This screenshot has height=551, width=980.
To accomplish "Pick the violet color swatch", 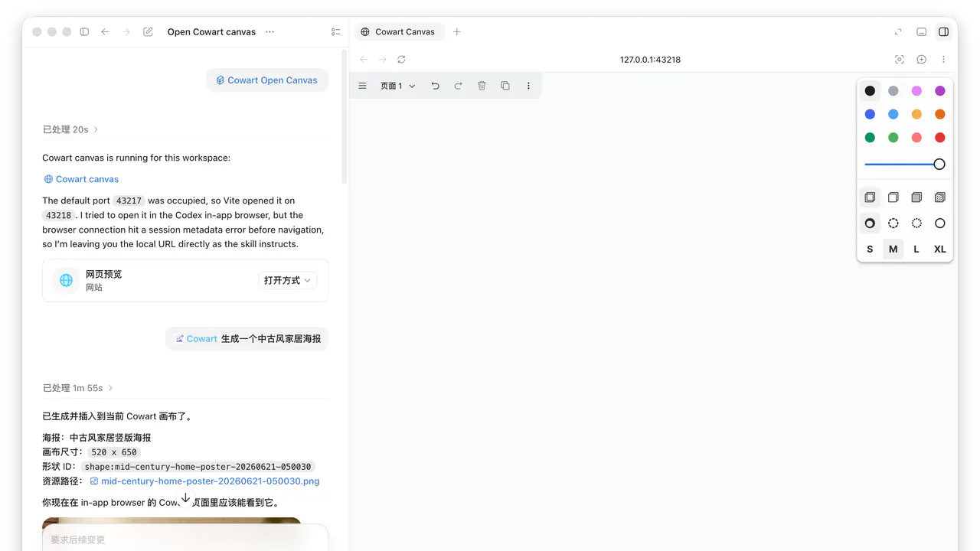I will (940, 91).
